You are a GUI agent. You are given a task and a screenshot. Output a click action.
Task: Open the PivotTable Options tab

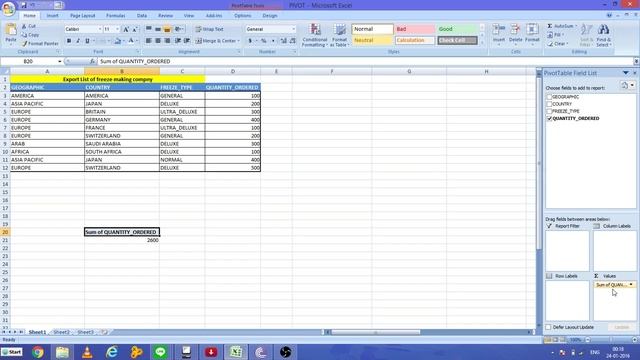pyautogui.click(x=242, y=16)
